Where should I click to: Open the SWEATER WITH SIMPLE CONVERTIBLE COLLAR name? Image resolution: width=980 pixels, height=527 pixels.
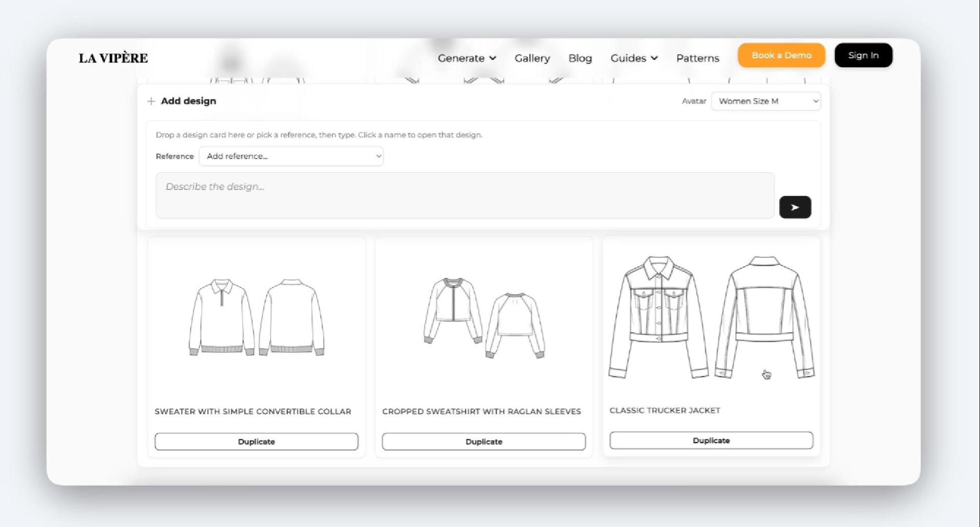tap(253, 411)
